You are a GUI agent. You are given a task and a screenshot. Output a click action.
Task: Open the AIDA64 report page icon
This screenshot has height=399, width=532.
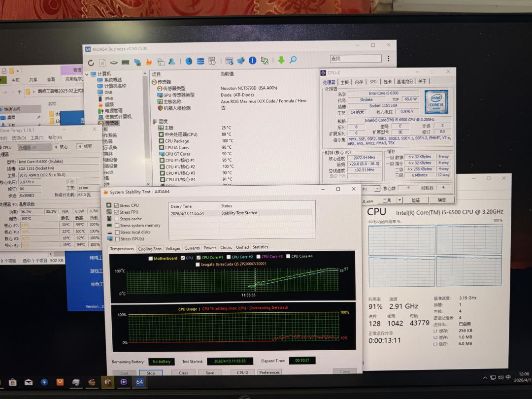pos(102,63)
